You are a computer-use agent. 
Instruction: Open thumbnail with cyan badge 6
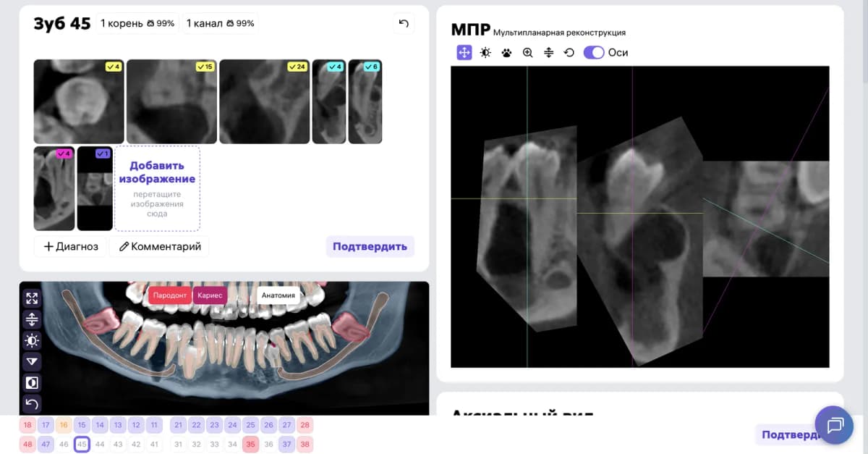tap(365, 101)
